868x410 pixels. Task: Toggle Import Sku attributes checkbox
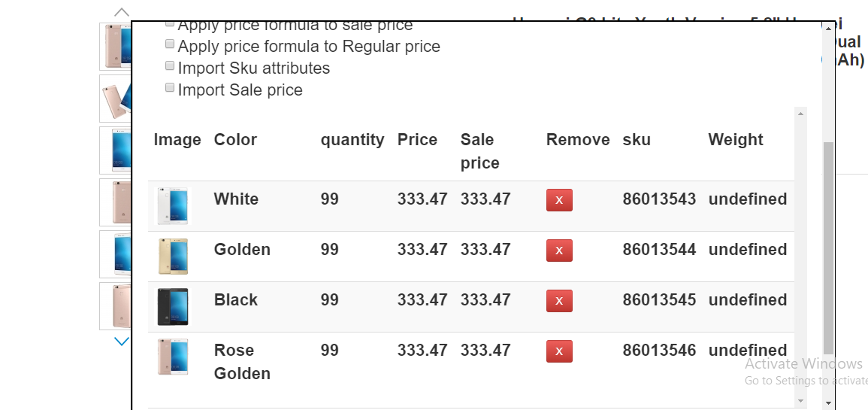click(x=170, y=66)
